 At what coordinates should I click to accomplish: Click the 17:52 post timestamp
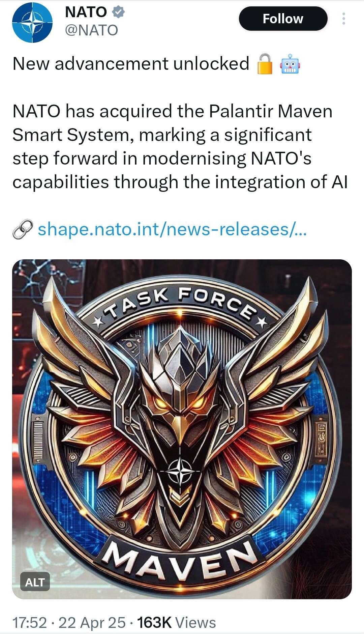click(x=30, y=623)
